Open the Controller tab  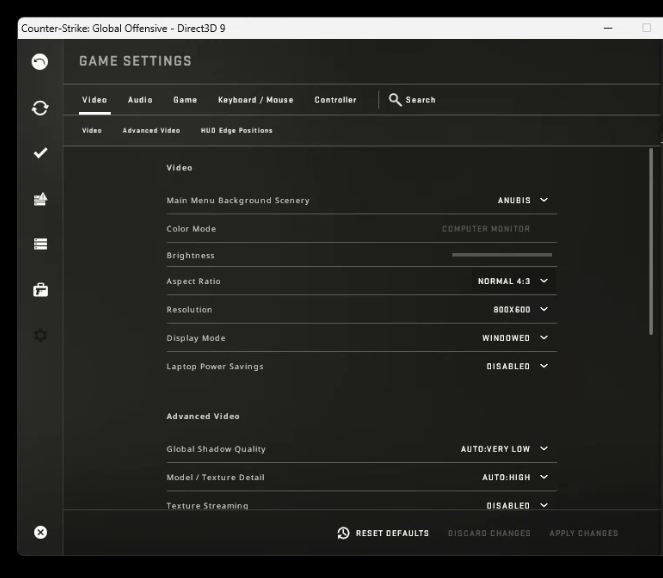pos(335,100)
